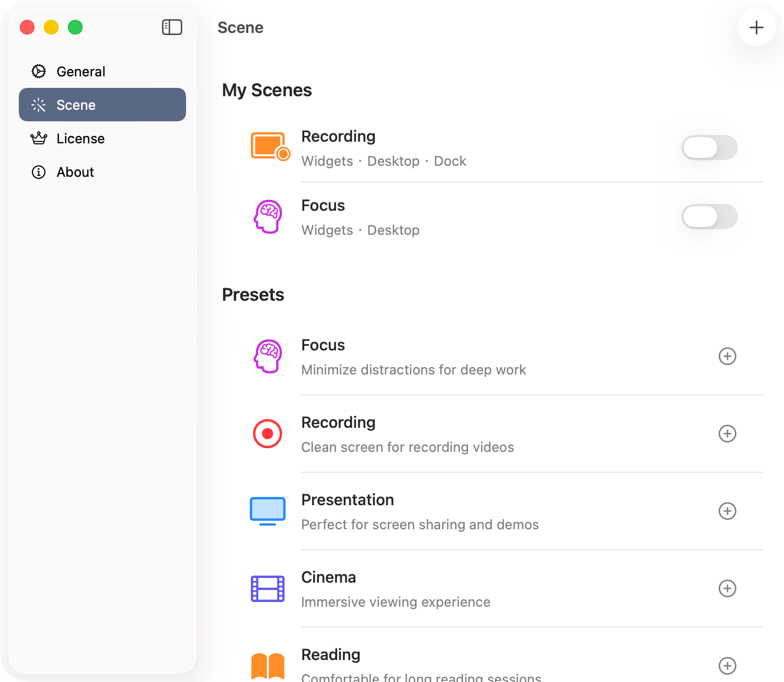
Task: Select the Recording scene title in My Scenes
Action: (x=338, y=137)
